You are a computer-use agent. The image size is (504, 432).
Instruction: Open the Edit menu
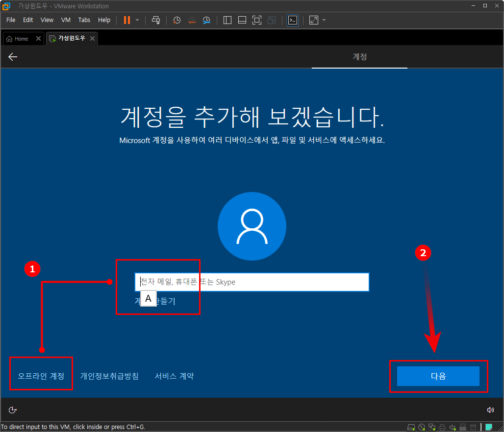tap(28, 20)
